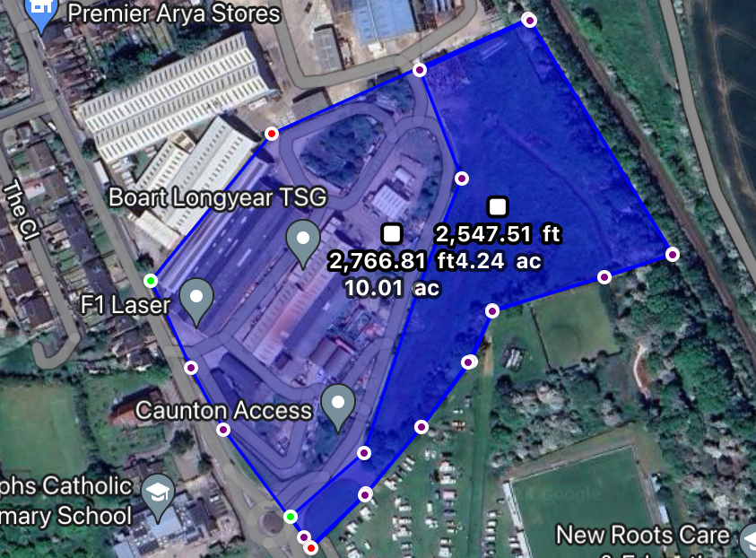Click the 4.24 ac area label
Image resolution: width=756 pixels, height=558 pixels.
click(499, 261)
